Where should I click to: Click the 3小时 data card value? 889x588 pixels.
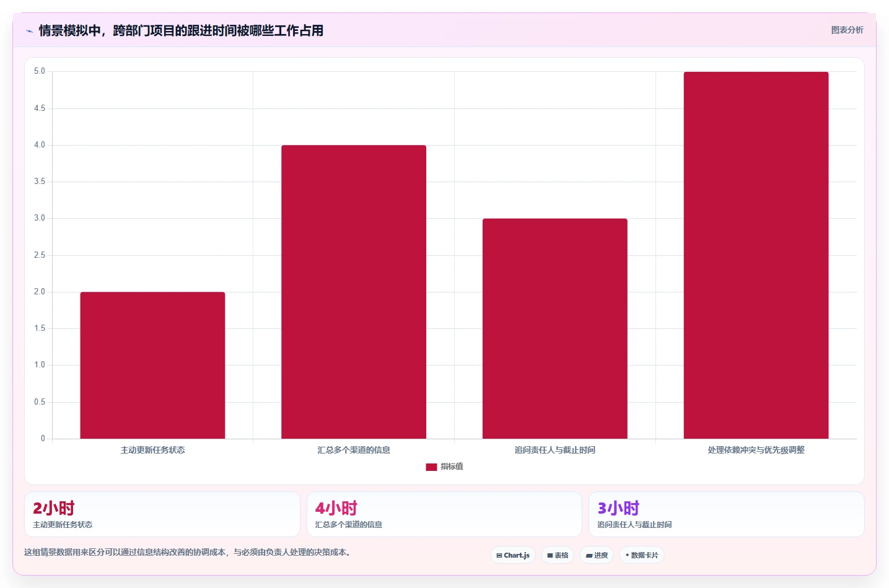click(618, 508)
